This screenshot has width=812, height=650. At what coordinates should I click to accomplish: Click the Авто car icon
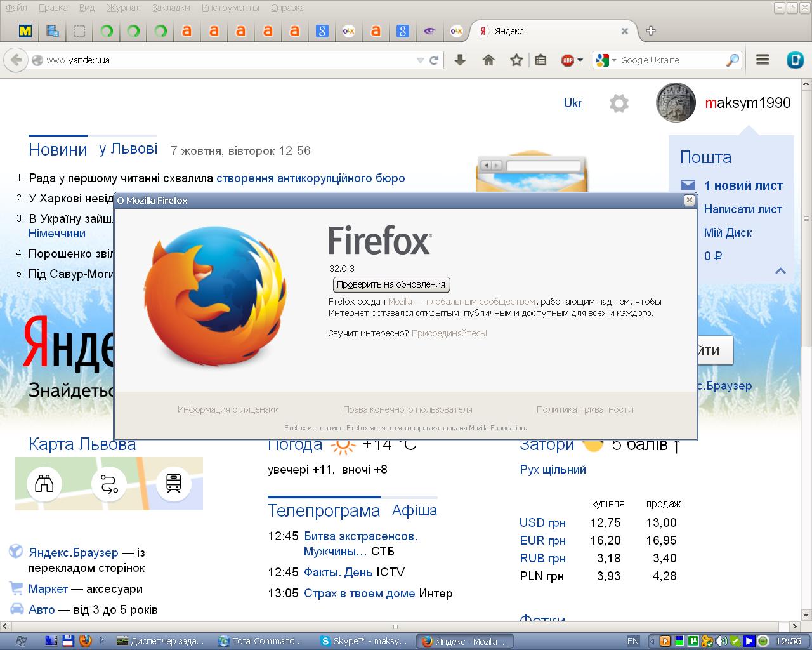16,609
